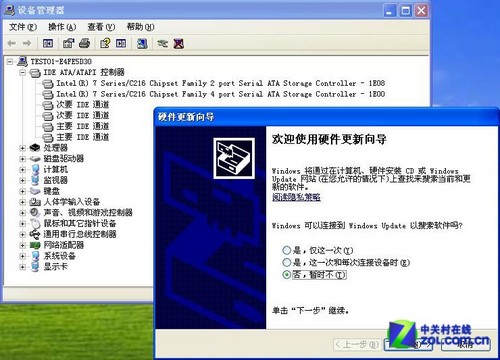Expand the 监视器 node
Viewport: 500px width, 360px height.
[x=22, y=180]
